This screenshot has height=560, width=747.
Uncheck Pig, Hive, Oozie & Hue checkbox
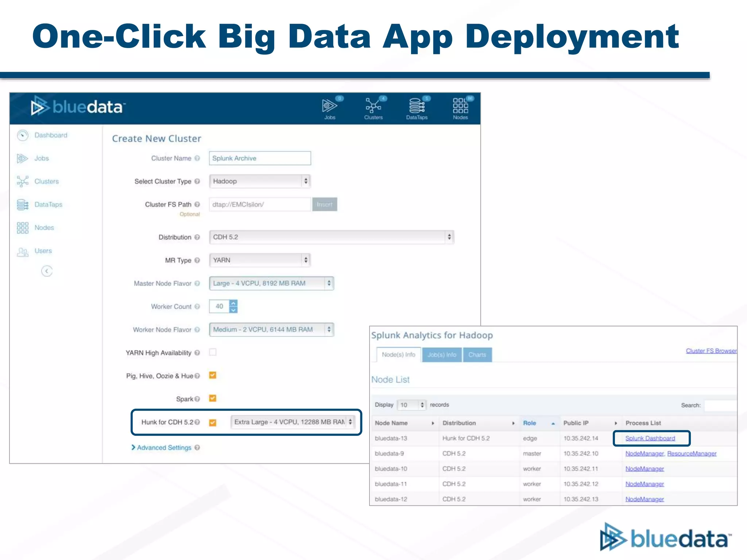213,375
